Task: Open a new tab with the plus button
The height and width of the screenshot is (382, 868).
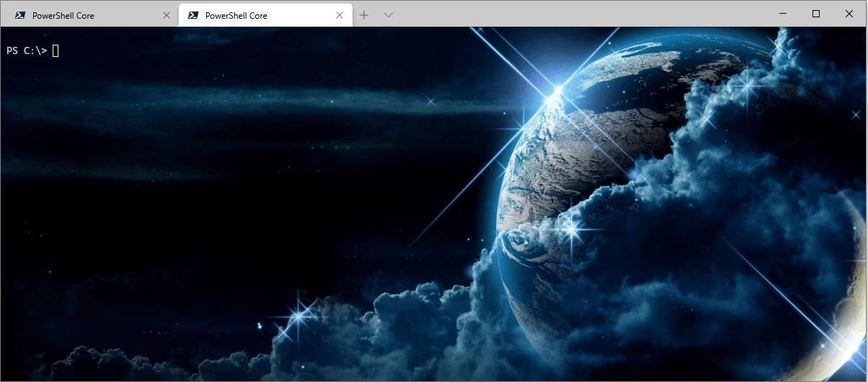Action: [364, 15]
